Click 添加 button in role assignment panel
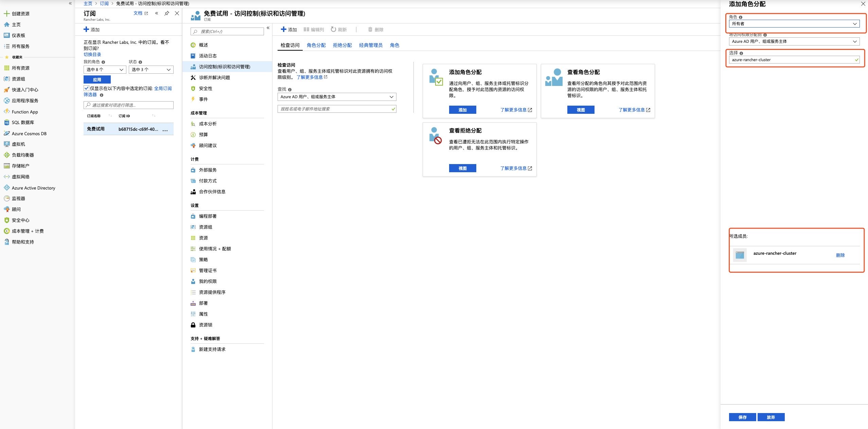Image resolution: width=868 pixels, height=429 pixels. point(463,110)
